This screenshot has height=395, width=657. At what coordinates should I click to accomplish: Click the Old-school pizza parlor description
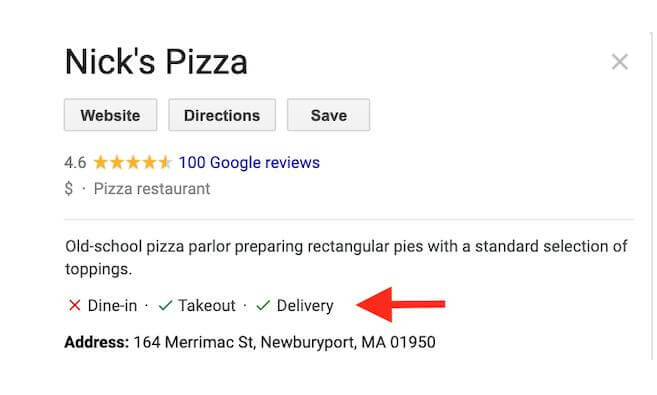pyautogui.click(x=346, y=258)
